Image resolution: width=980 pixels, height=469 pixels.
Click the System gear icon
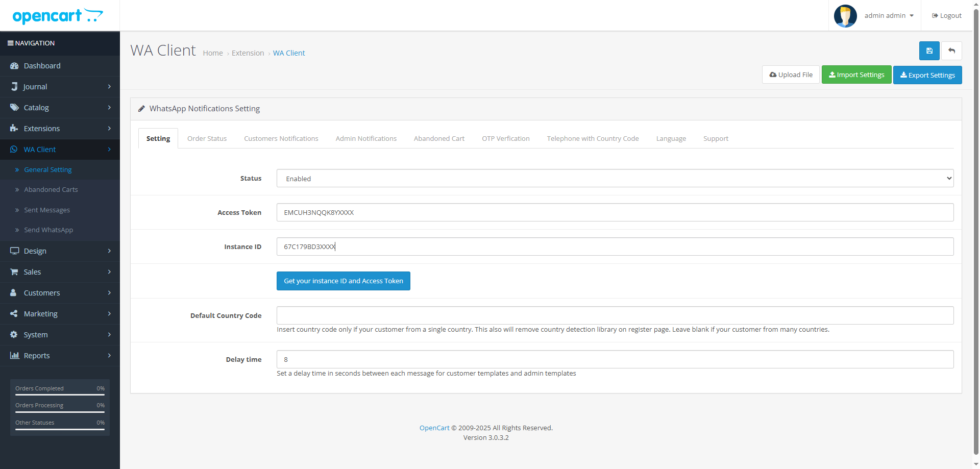14,335
